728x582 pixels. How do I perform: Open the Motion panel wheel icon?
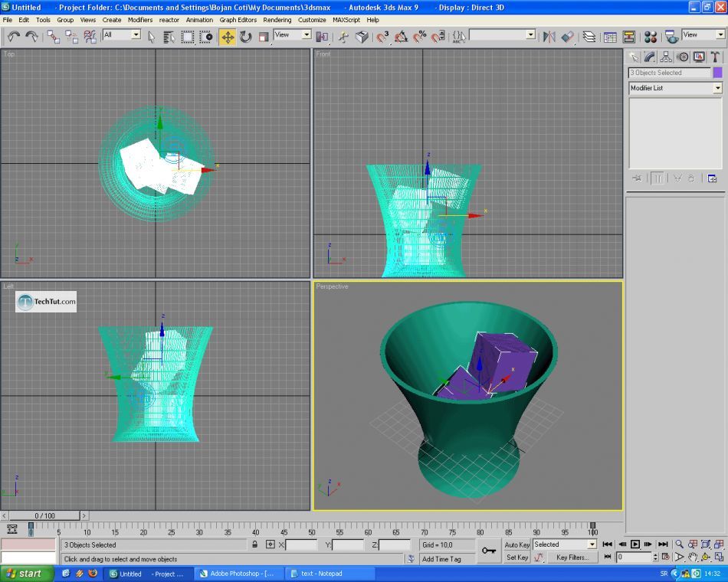point(682,57)
